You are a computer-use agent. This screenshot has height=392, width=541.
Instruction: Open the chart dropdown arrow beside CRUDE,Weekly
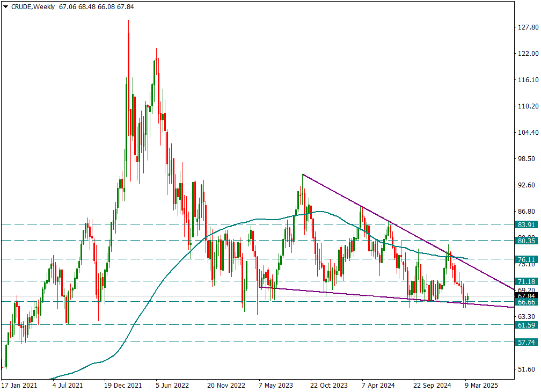point(5,6)
